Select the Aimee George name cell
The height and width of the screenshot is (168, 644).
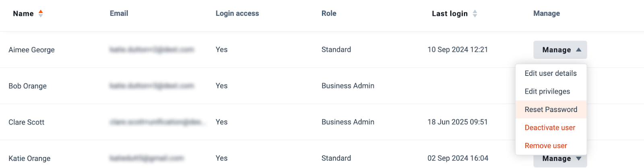tap(31, 50)
